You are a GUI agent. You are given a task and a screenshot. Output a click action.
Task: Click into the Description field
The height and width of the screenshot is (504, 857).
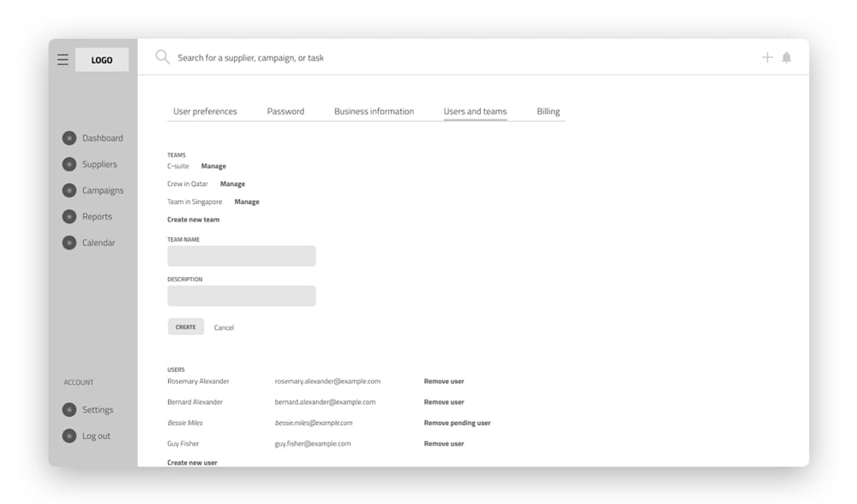click(x=242, y=296)
